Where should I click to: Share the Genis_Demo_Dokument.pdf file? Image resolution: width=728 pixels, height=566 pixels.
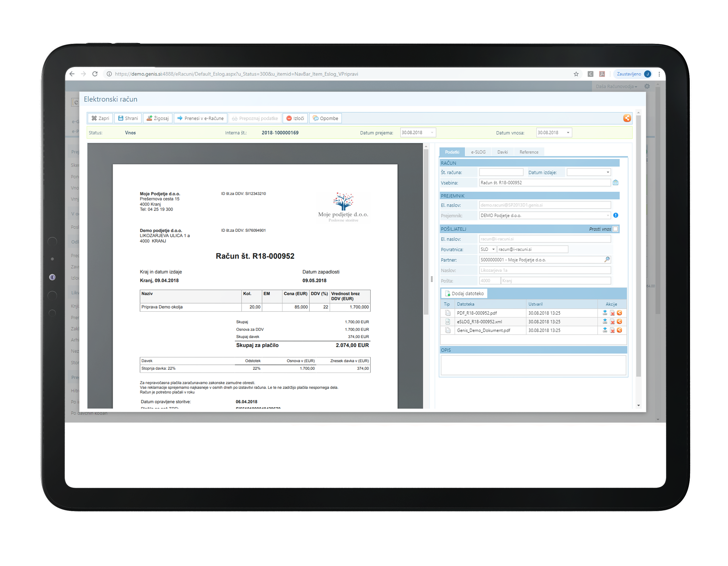click(x=619, y=330)
